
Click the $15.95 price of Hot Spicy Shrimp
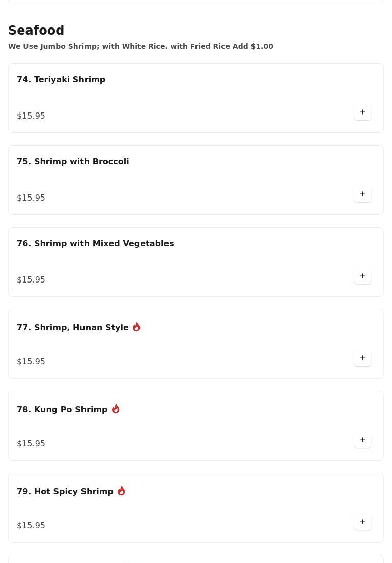(31, 526)
